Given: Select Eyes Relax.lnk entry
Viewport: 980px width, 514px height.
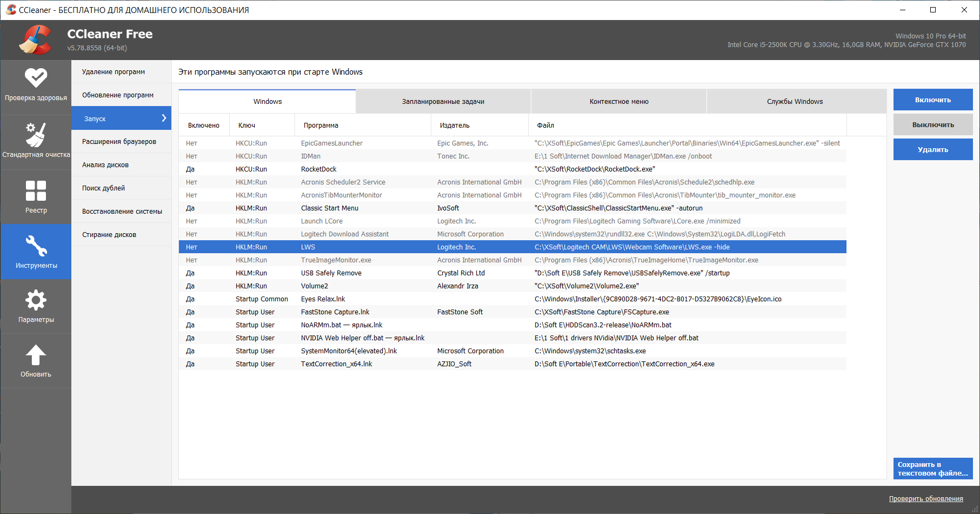Looking at the screenshot, I should pos(512,299).
